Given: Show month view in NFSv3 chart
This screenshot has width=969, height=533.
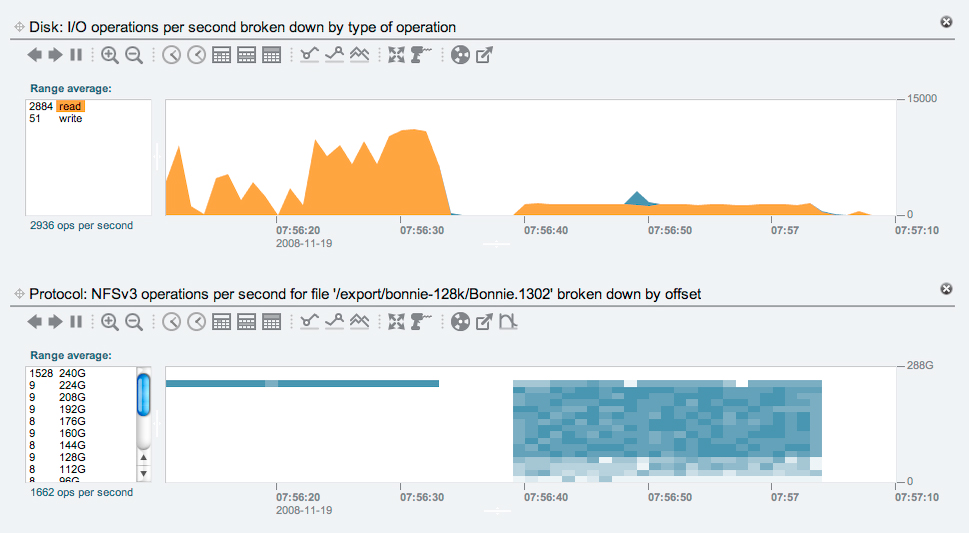Looking at the screenshot, I should coord(270,322).
